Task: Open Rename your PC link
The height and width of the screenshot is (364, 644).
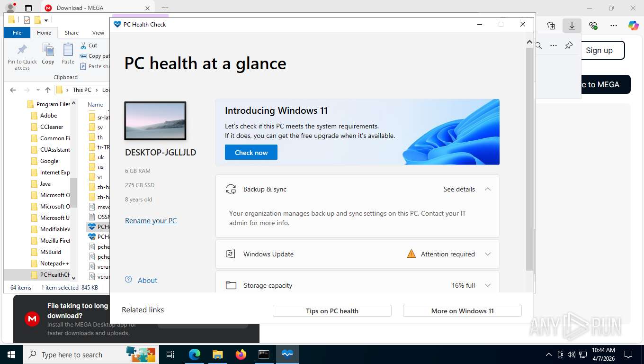Action: click(x=151, y=220)
